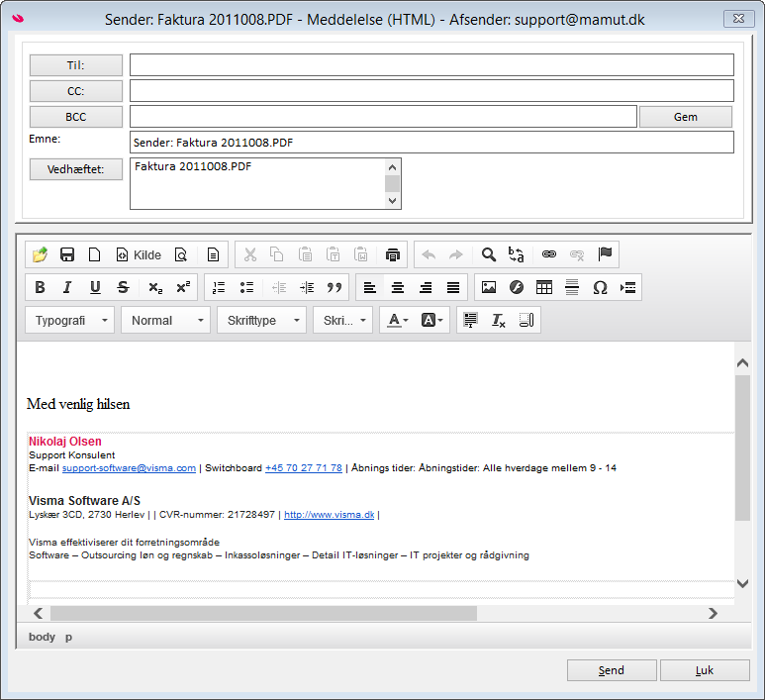
Task: Open the Replace tool icon
Action: click(x=517, y=254)
